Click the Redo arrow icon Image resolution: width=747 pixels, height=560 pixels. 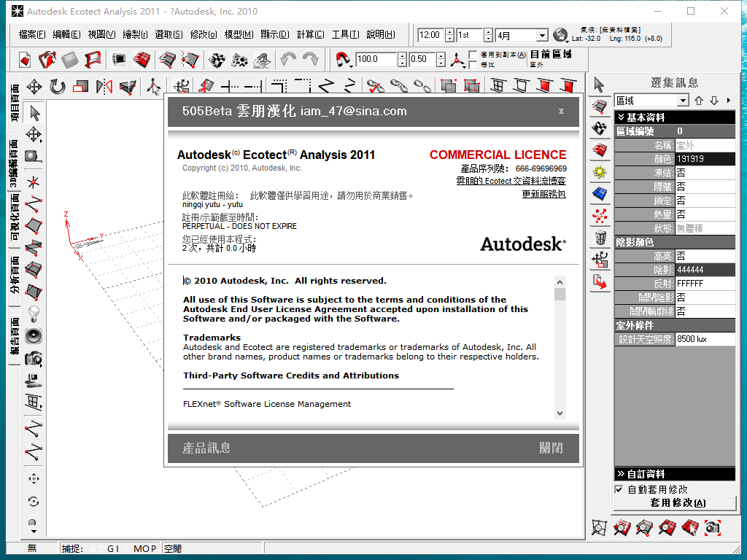(x=311, y=60)
